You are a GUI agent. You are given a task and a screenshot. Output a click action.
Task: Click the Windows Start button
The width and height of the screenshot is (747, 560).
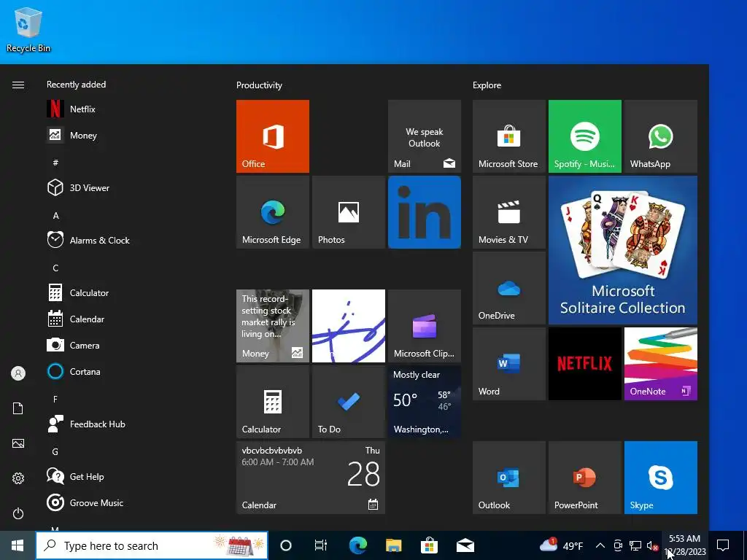pos(18,545)
